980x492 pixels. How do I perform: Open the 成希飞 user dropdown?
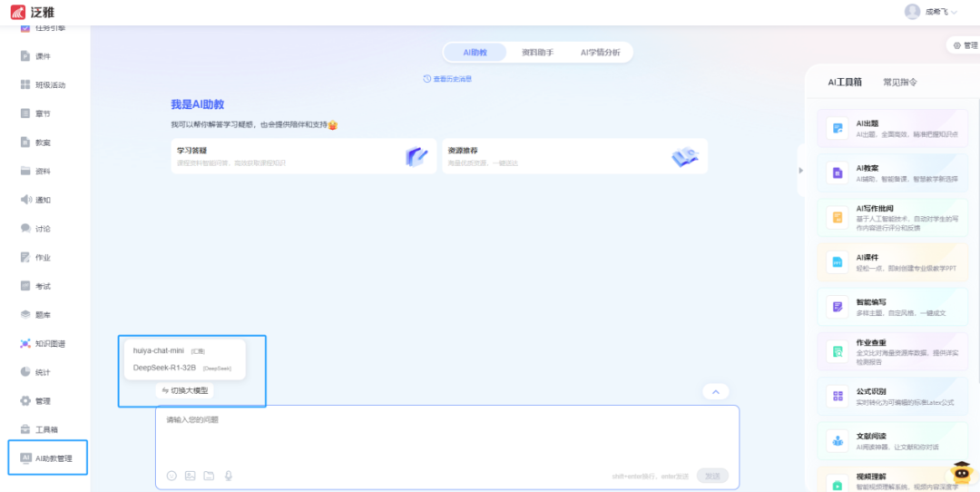[x=941, y=12]
